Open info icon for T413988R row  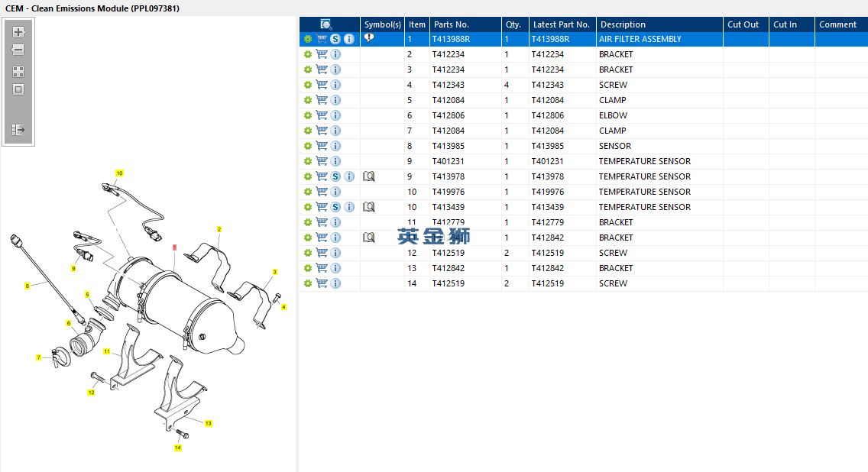tap(348, 39)
